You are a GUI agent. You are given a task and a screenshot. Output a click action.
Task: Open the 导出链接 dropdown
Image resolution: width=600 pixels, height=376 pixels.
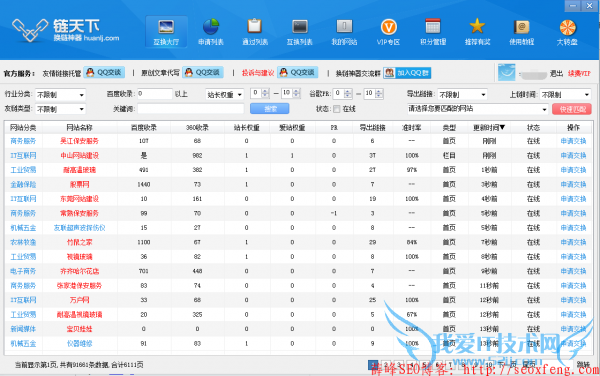click(462, 94)
